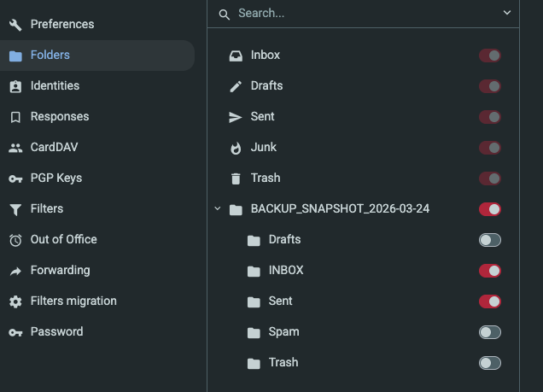The width and height of the screenshot is (543, 392).
Task: Select the Sent folder in the list
Action: 262,117
